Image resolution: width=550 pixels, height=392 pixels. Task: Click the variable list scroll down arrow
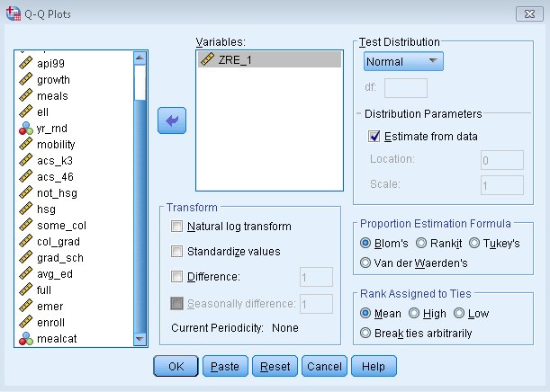(140, 339)
